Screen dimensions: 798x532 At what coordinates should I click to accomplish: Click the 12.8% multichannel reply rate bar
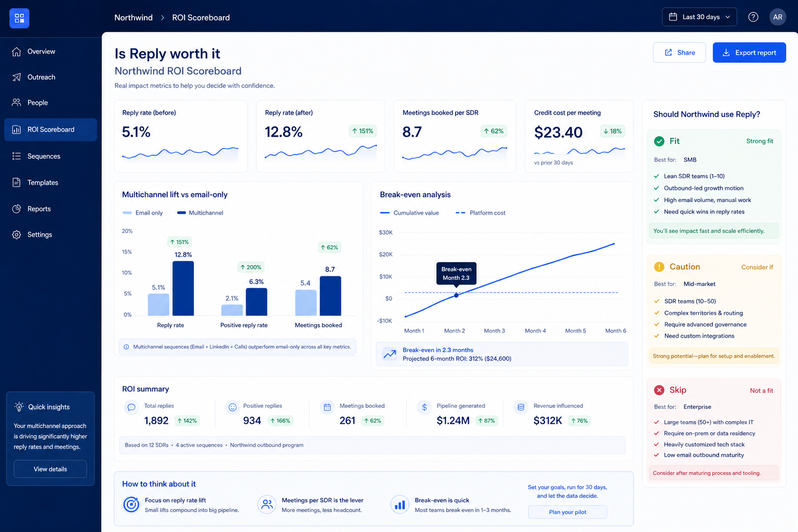coord(183,288)
